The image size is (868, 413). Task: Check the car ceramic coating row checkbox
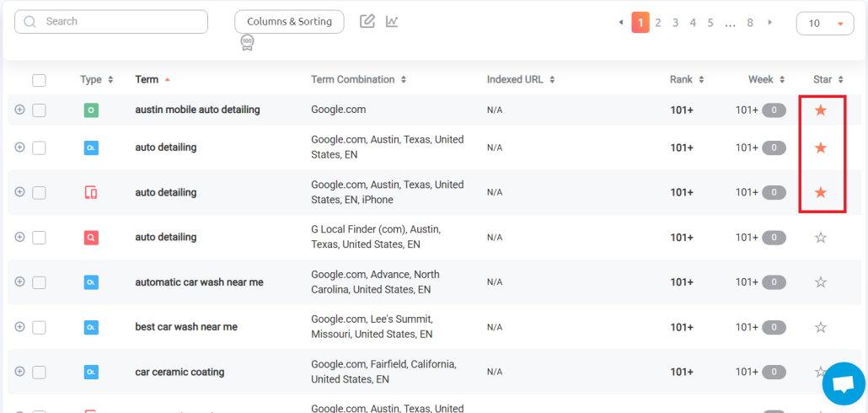coord(39,372)
